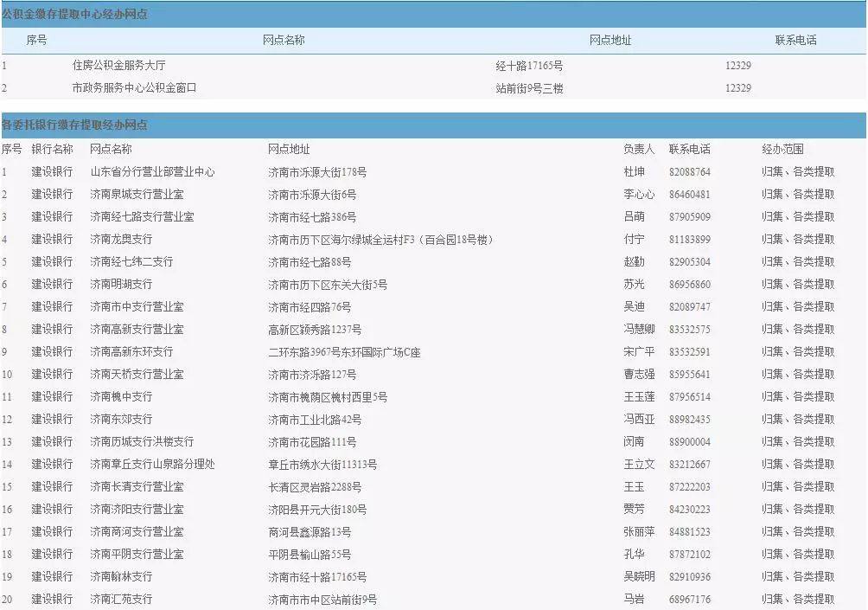Click the 各委托银行缴存提取经办网点 section header
The height and width of the screenshot is (610, 868).
click(x=74, y=125)
